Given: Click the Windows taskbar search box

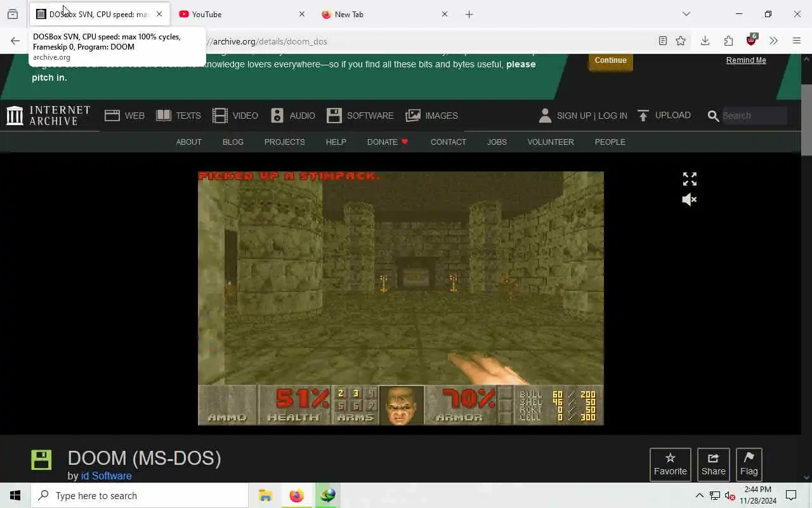Looking at the screenshot, I should pyautogui.click(x=140, y=495).
